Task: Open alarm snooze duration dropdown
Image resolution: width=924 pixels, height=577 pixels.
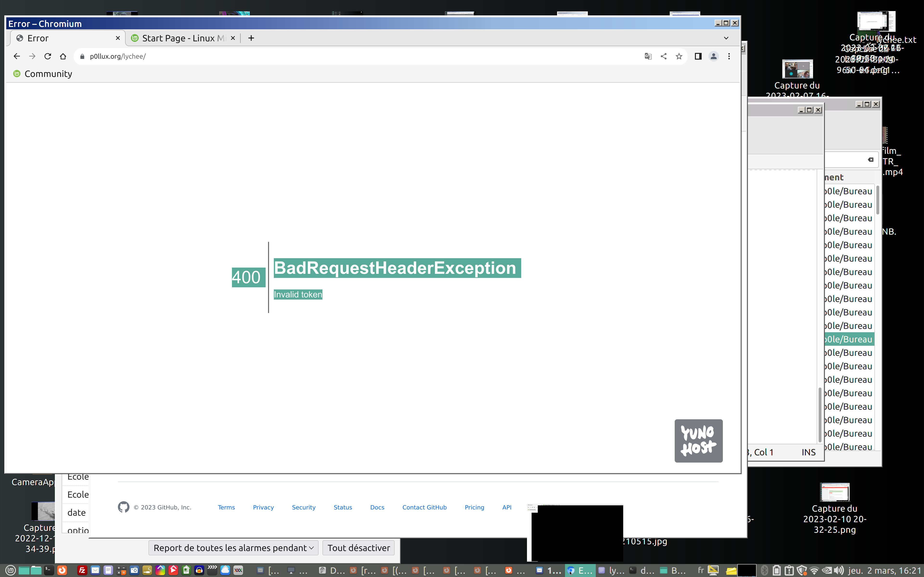Action: pyautogui.click(x=233, y=548)
